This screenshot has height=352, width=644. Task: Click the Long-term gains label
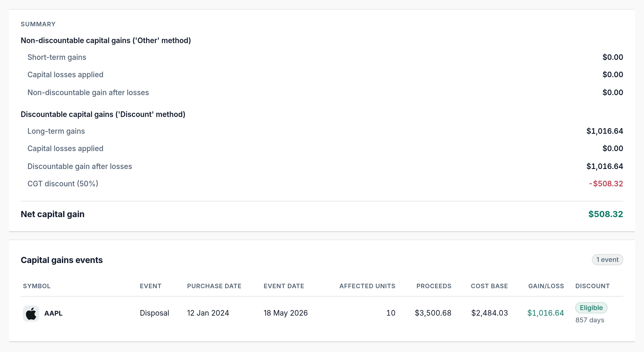[x=56, y=131]
